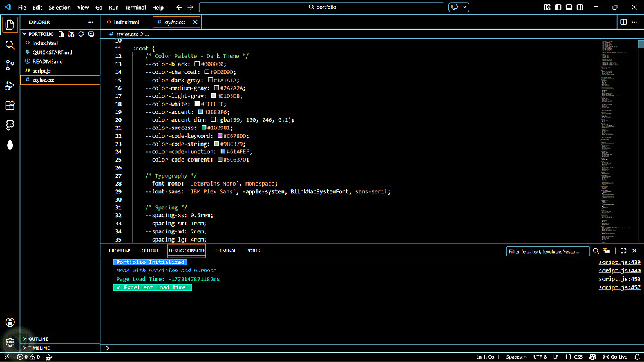Click the color swatch for --color-accent
Screen dimensions: 644x362
coord(200,112)
